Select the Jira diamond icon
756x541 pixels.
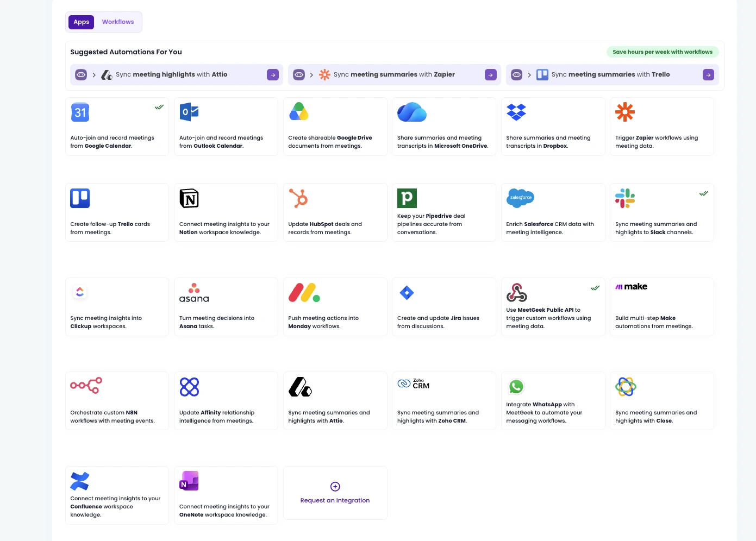pos(407,293)
